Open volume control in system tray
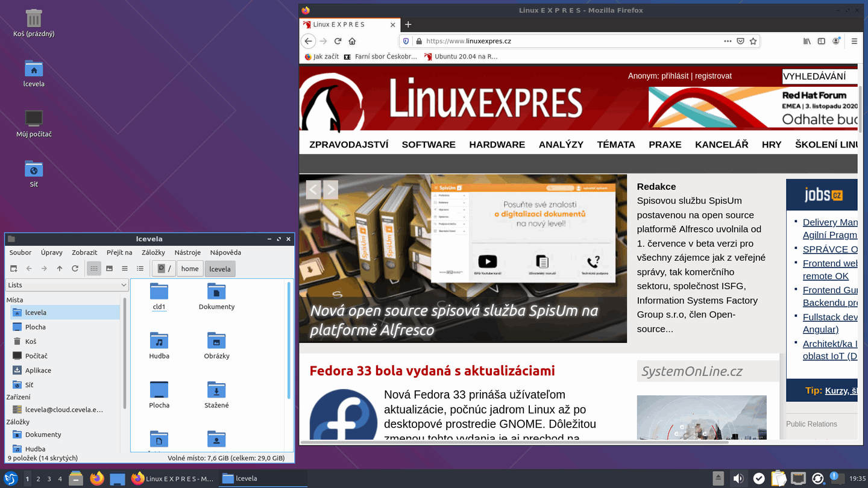Screen dimensions: 868x488 [x=738, y=478]
